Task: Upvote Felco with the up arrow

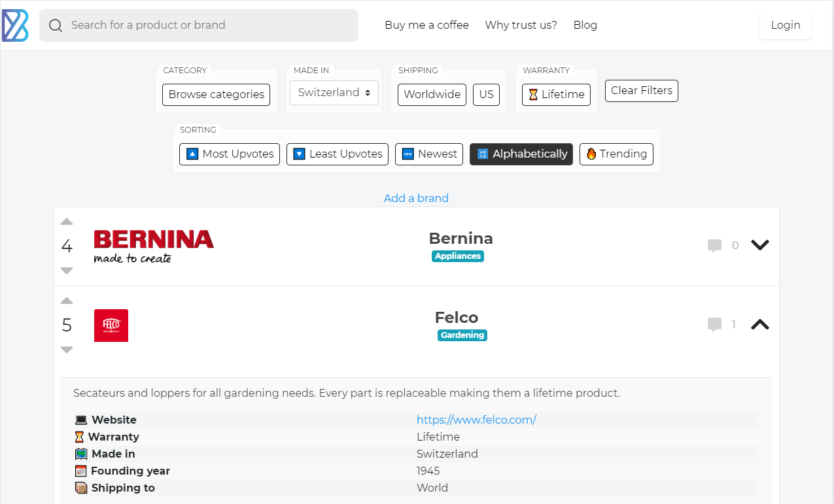Action: point(67,301)
